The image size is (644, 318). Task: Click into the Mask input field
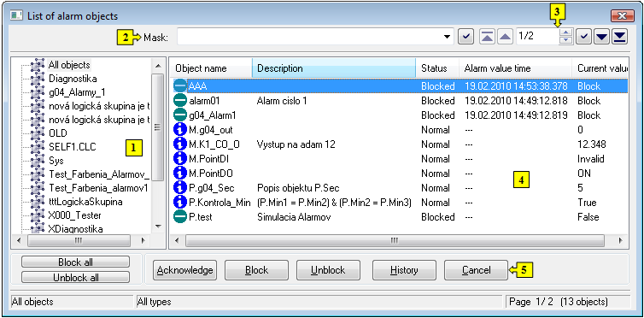point(315,37)
